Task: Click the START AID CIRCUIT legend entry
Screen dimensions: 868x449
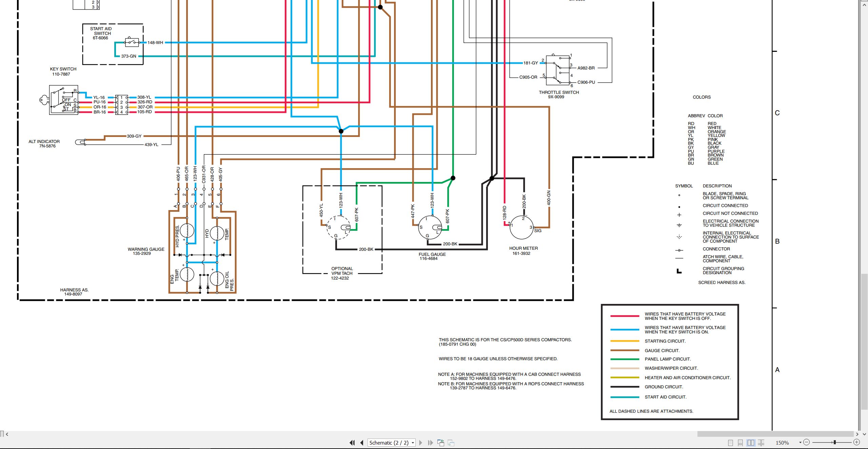Action: (x=666, y=397)
